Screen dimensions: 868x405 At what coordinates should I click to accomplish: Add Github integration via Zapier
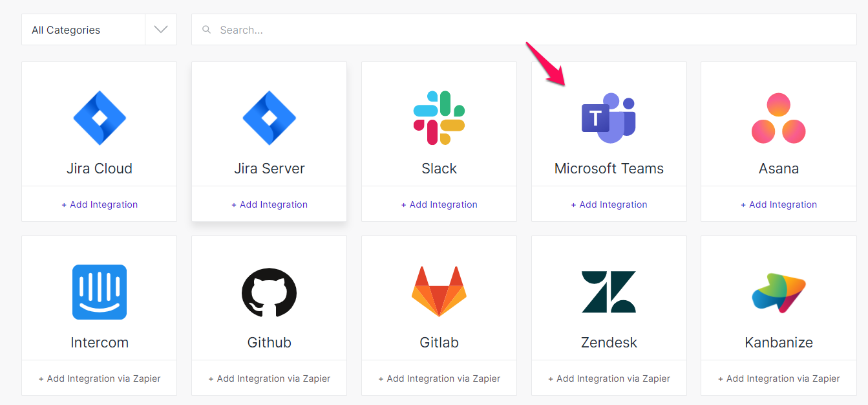coord(270,378)
